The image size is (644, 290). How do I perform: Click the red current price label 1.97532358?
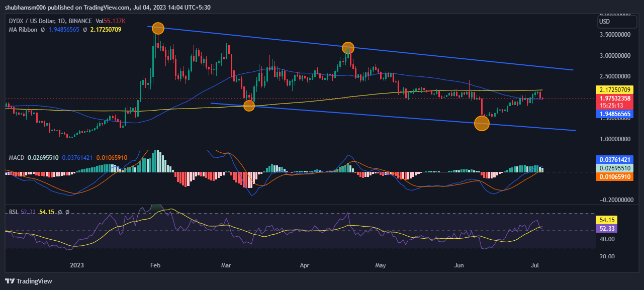pos(614,99)
